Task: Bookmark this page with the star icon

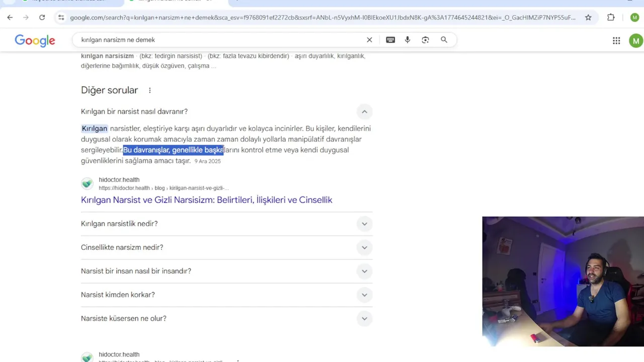Action: (x=588, y=18)
